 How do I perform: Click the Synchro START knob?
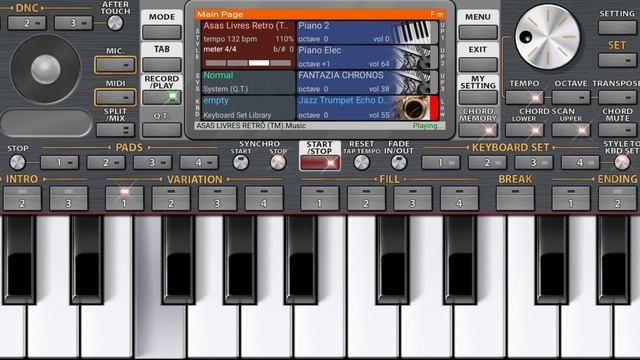240,162
